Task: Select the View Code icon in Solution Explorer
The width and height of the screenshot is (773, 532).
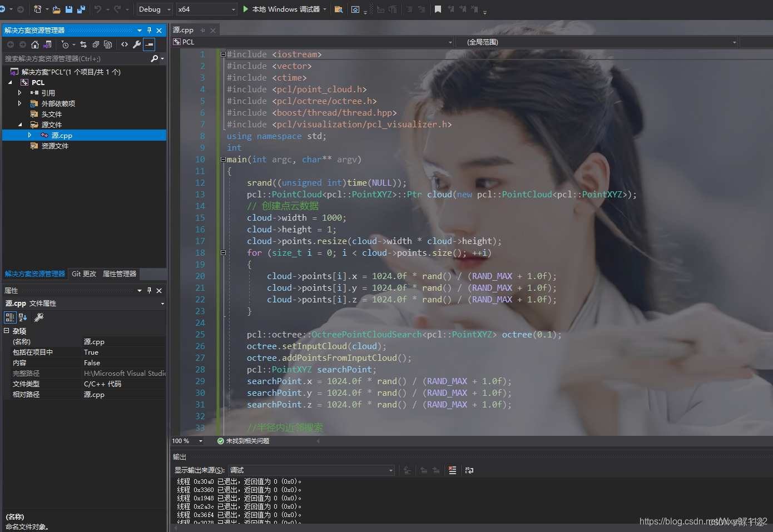Action: 125,44
